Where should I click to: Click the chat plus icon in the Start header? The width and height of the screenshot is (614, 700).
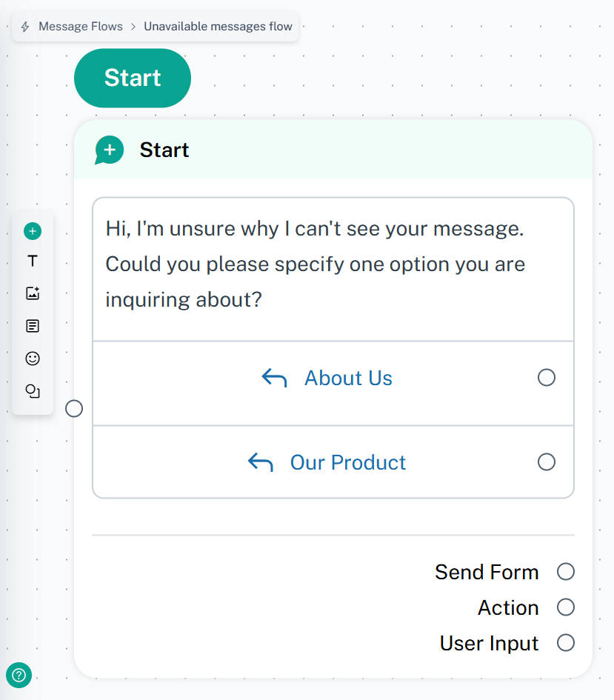tap(110, 150)
